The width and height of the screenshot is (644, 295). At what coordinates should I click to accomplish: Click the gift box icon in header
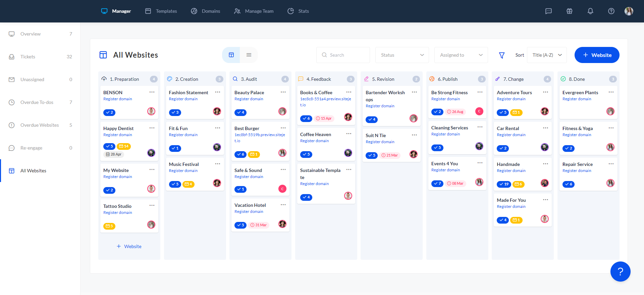pos(569,11)
